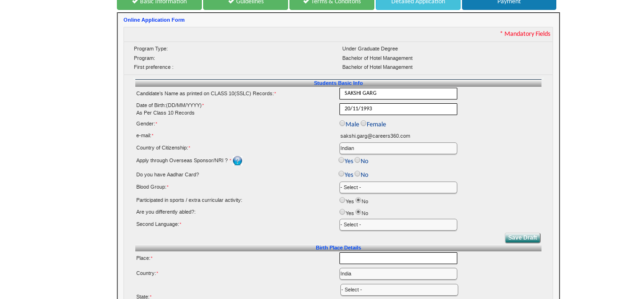Choose Yes for Overseas Sponsor/NRI

coord(341,160)
